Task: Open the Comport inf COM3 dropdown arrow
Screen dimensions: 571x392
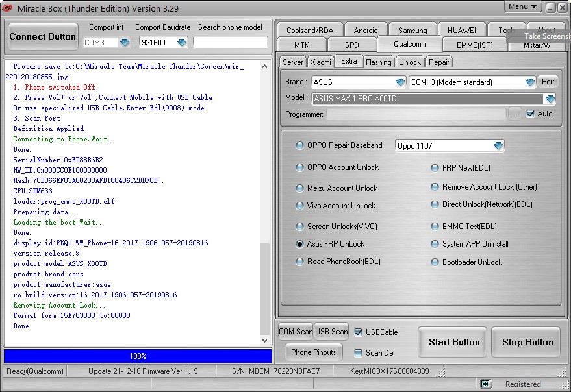Action: (x=125, y=43)
